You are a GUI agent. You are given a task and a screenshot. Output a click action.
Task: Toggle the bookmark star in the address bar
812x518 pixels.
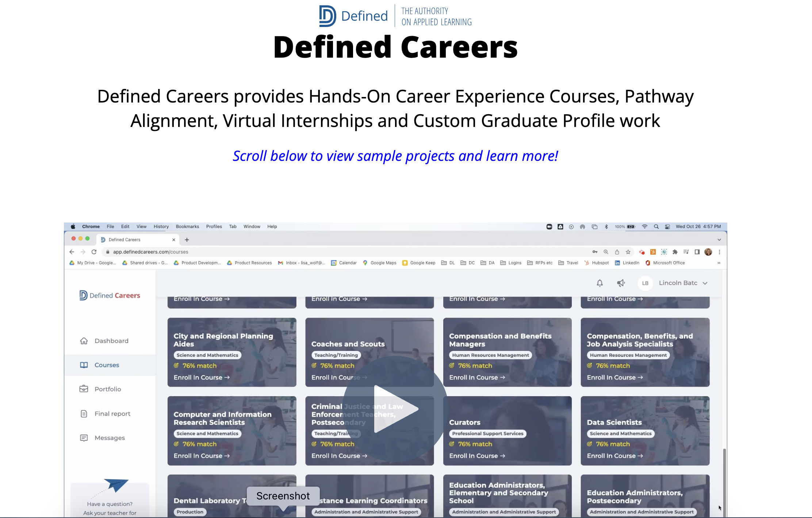pyautogui.click(x=628, y=252)
